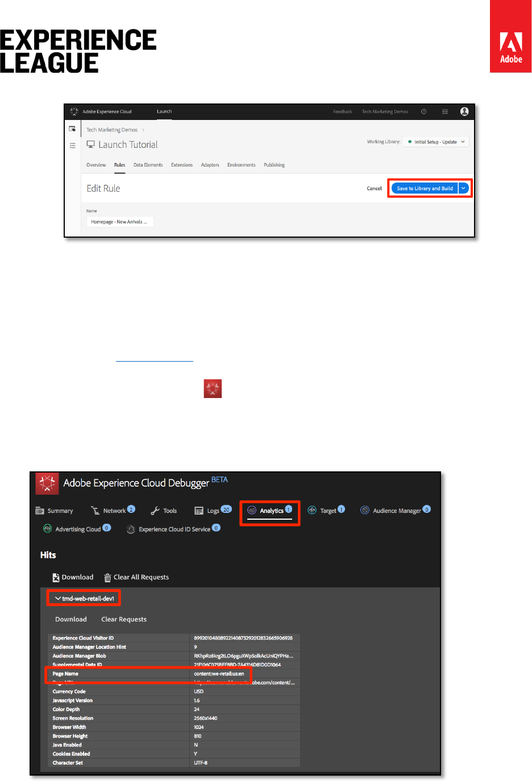This screenshot has width=532, height=783.
Task: Click the Browser Height row label
Action: [70, 736]
